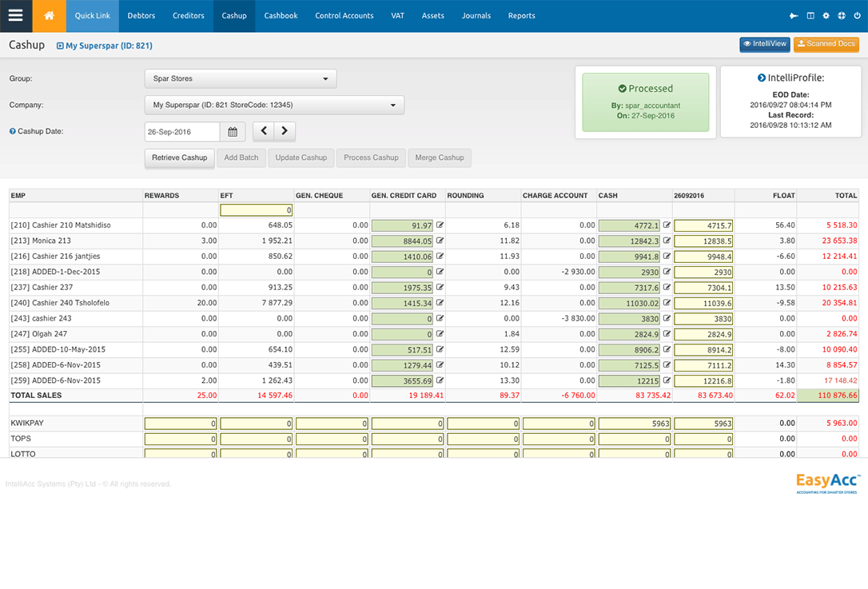The height and width of the screenshot is (589, 868).
Task: Click the KWIKPAY Cash input showing 5963
Action: click(635, 424)
